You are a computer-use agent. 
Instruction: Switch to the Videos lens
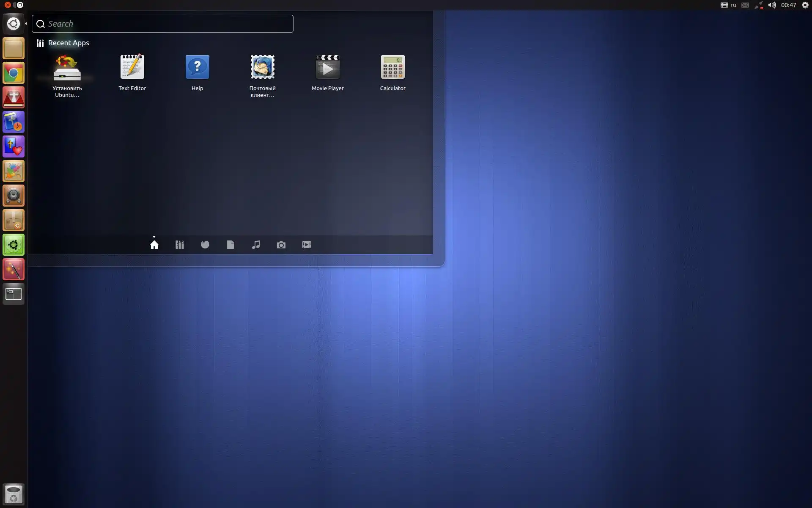(x=307, y=245)
